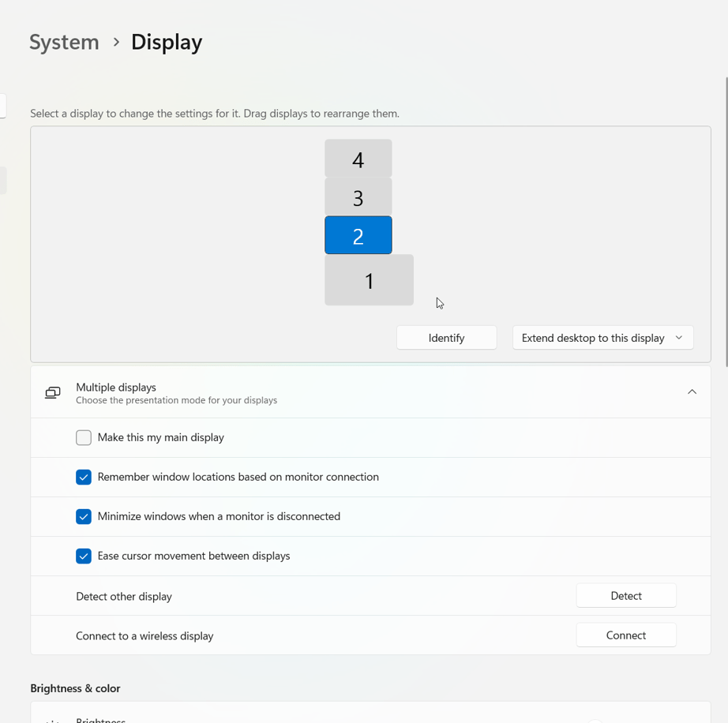Click the "Detect other display" row

coord(316,595)
